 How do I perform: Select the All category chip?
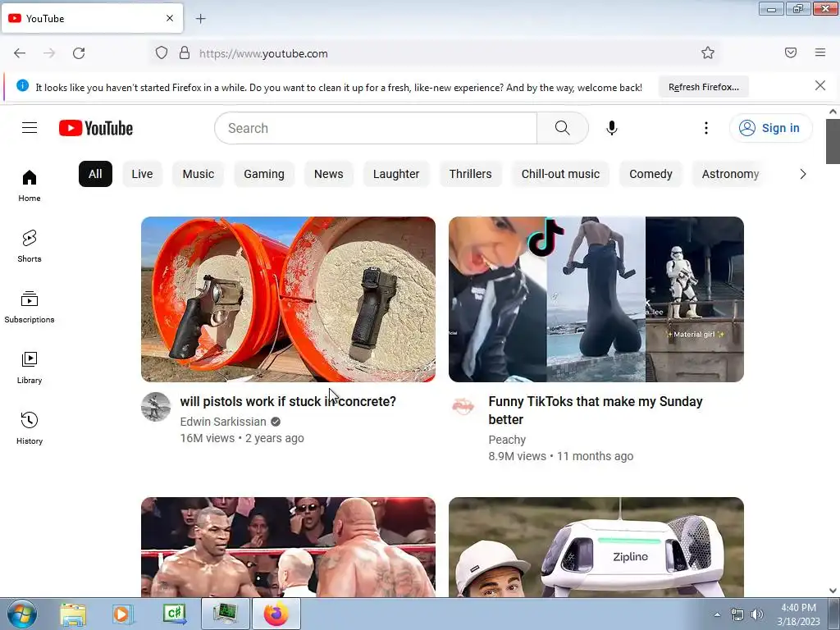pyautogui.click(x=95, y=174)
